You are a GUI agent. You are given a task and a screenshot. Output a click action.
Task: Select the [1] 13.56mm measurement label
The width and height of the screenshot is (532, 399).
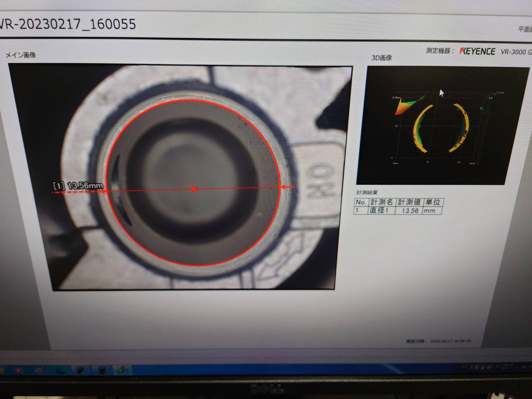[x=78, y=186]
